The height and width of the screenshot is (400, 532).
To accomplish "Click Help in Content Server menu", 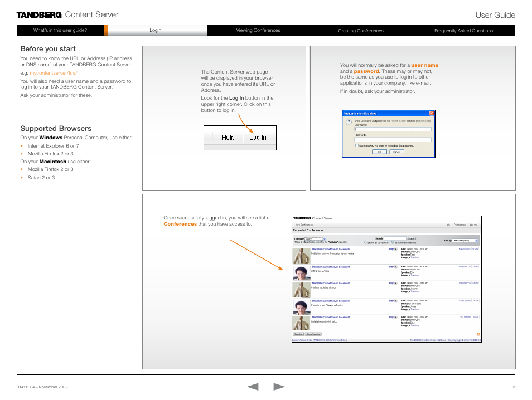I will click(448, 225).
